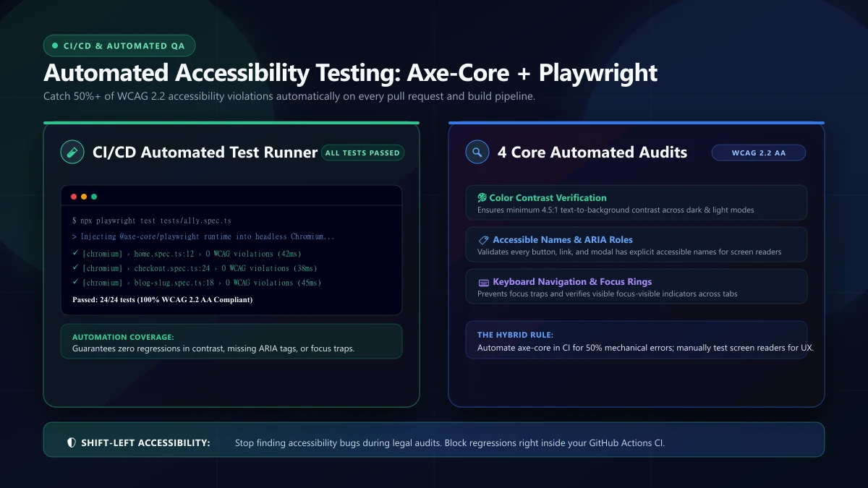This screenshot has width=868, height=488.
Task: Click the red terminal window dot
Action: [74, 197]
